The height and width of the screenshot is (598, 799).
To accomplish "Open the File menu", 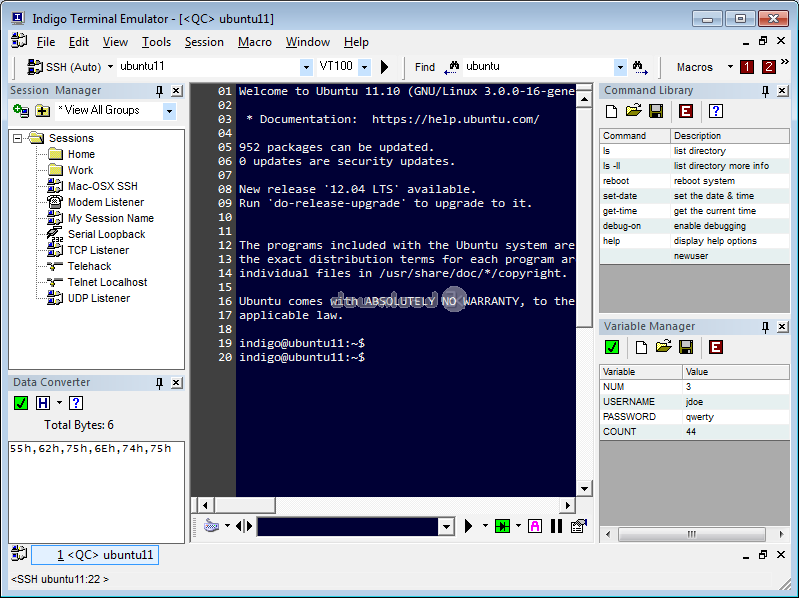I will (45, 42).
